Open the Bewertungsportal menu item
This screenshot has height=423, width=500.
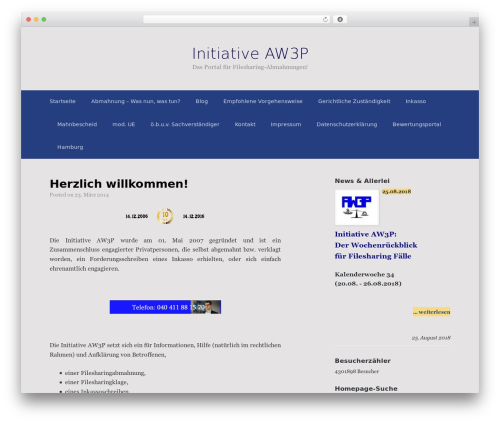pos(417,124)
